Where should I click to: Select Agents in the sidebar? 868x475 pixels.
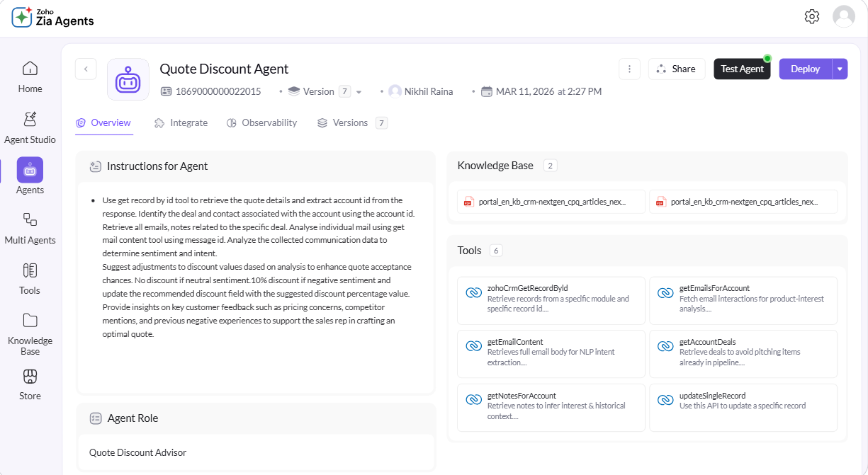point(30,176)
